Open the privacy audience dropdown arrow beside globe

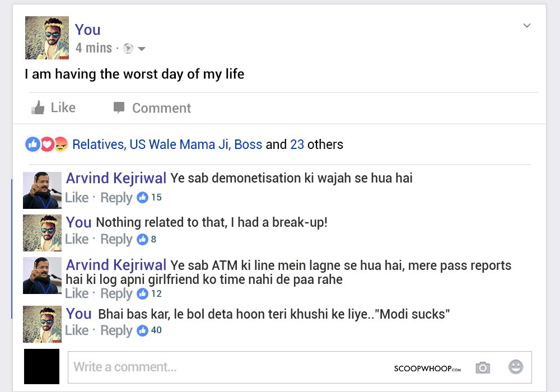pos(142,49)
